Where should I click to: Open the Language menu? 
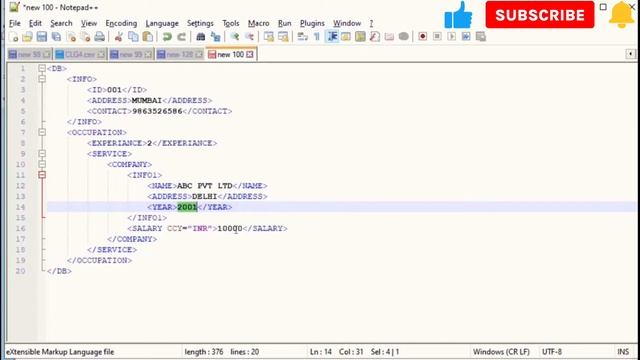[162, 23]
